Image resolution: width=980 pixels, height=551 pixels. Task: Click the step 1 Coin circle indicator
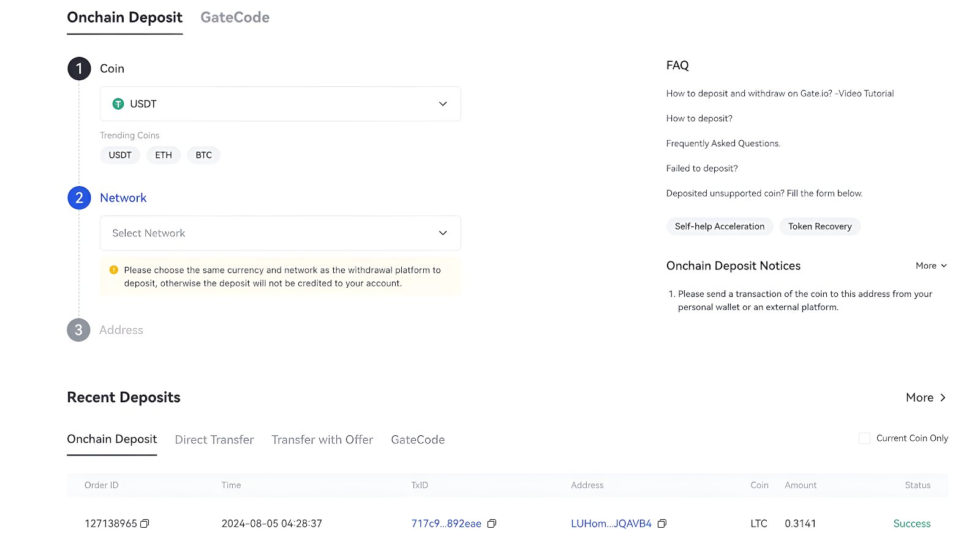tap(78, 69)
